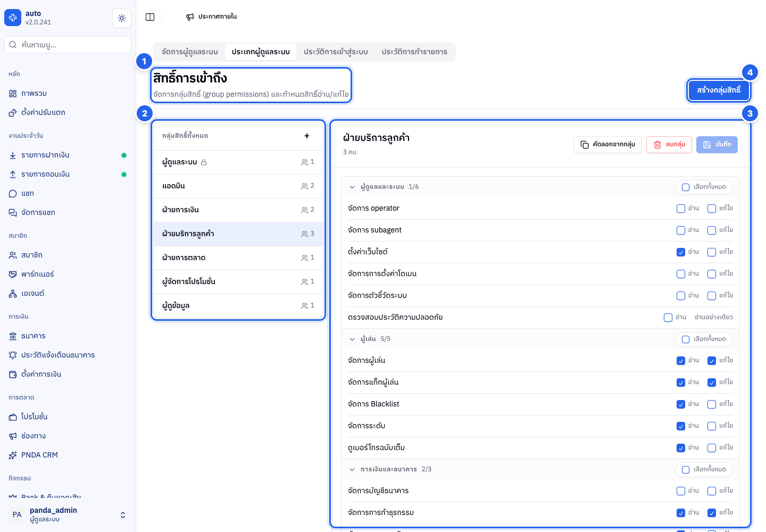Image resolution: width=766 pixels, height=532 pixels.
Task: Open จัดการแชท in the sidebar
Action: click(x=68, y=212)
